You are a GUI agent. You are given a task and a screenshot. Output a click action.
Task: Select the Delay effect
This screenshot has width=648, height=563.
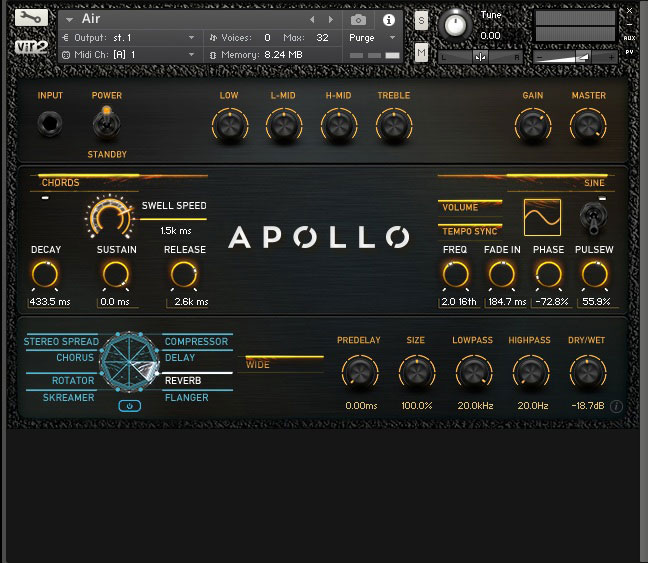[x=180, y=358]
